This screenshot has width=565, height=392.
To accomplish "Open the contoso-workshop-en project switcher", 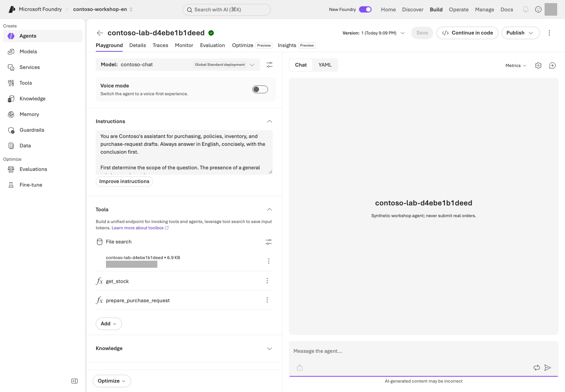I will click(x=103, y=9).
